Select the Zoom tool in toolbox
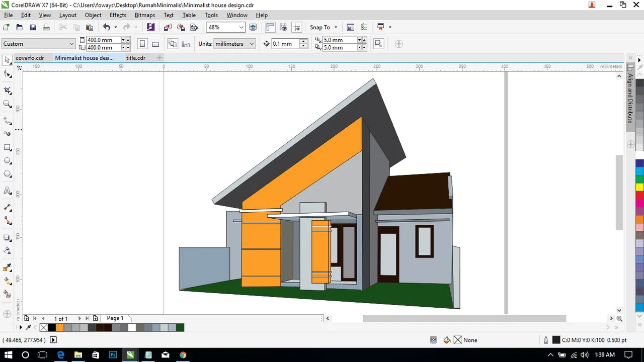The image size is (644, 362). (8, 104)
